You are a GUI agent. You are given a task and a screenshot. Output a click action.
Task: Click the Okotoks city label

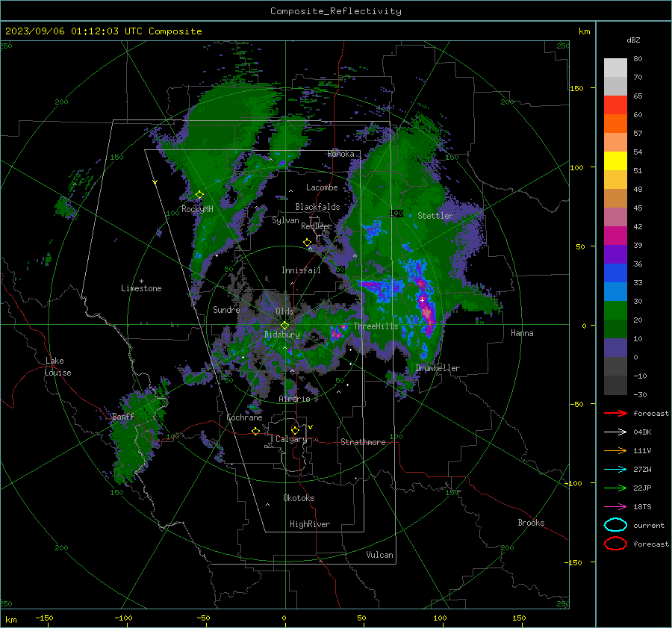pyautogui.click(x=299, y=498)
